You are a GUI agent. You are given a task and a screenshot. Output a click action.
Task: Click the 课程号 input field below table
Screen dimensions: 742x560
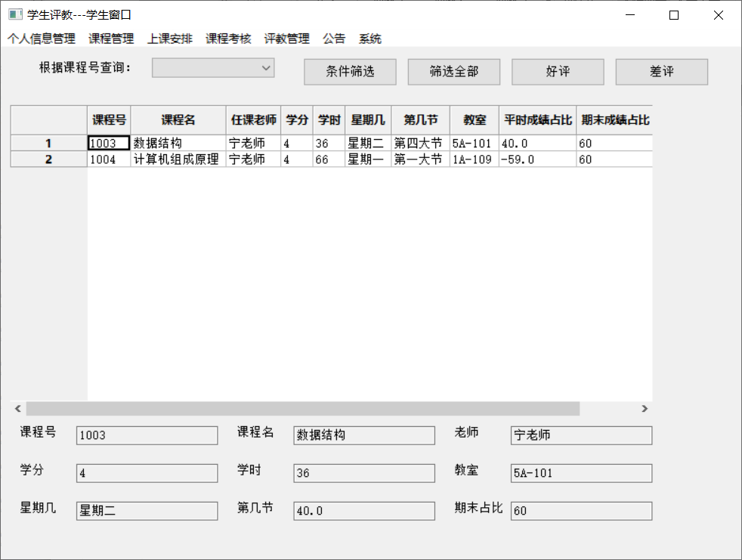tap(147, 435)
